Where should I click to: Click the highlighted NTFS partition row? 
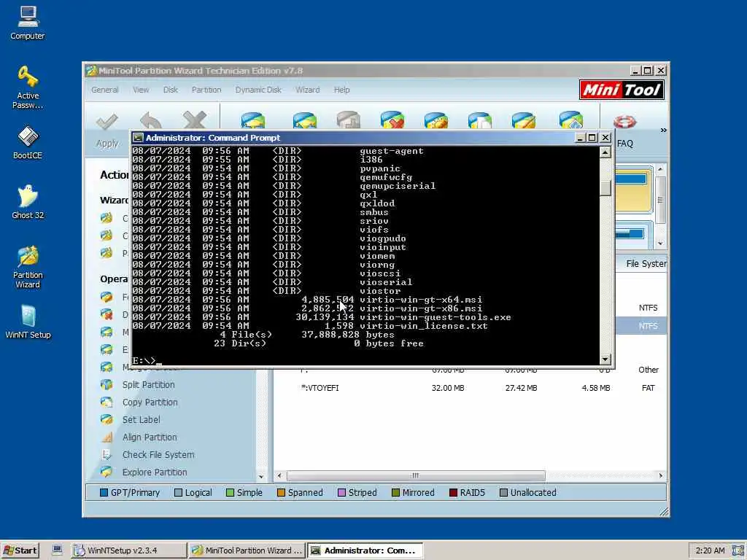pos(641,326)
